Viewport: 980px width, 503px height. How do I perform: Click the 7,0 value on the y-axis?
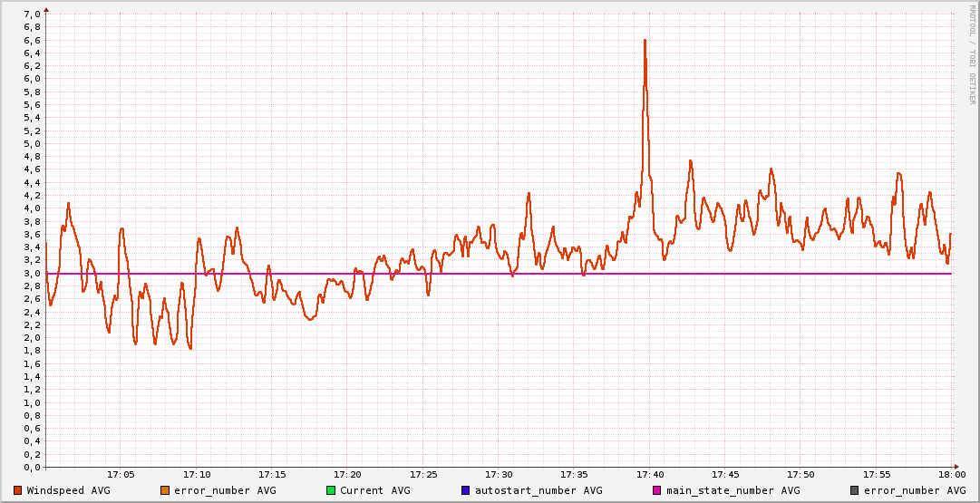click(x=32, y=15)
